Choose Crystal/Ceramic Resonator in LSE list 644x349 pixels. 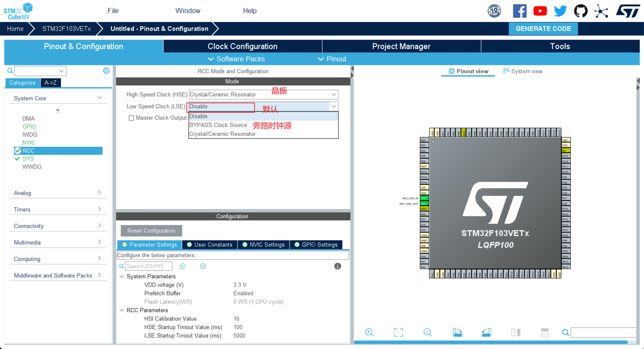263,134
